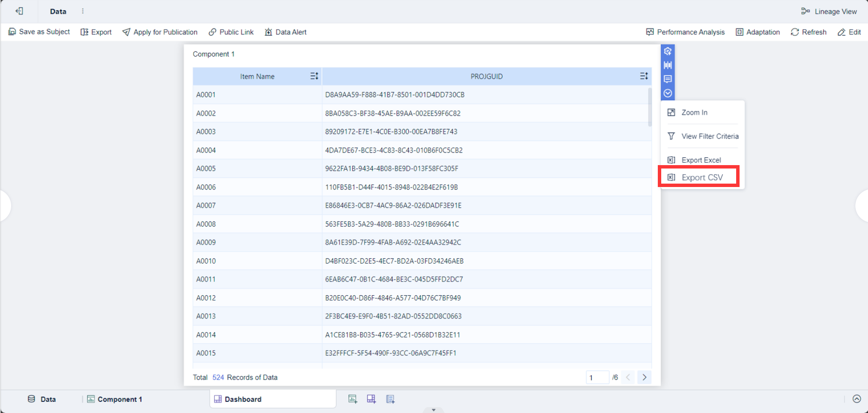Expand the right side panel handle
Screen dimensions: 868x413
tap(862, 206)
